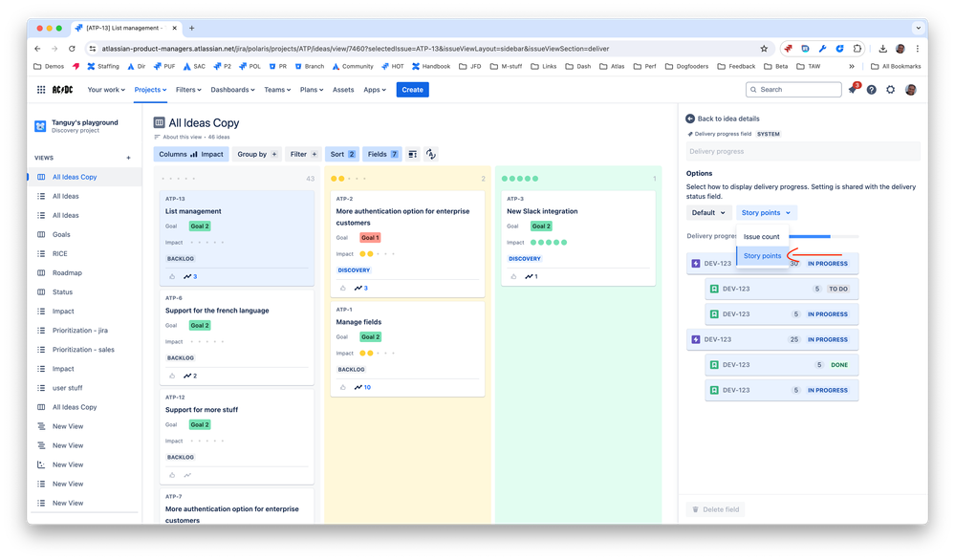Image resolution: width=955 pixels, height=560 pixels.
Task: Click the notifications bell with badge 3
Action: click(x=853, y=89)
